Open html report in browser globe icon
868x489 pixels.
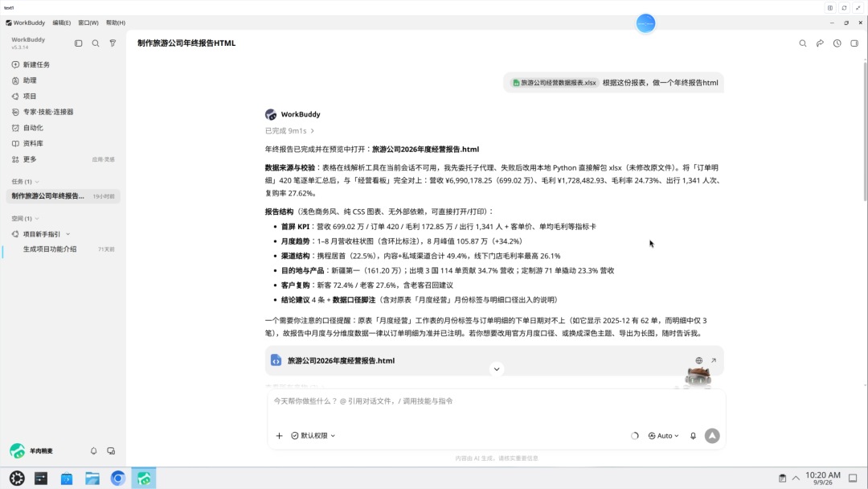699,360
